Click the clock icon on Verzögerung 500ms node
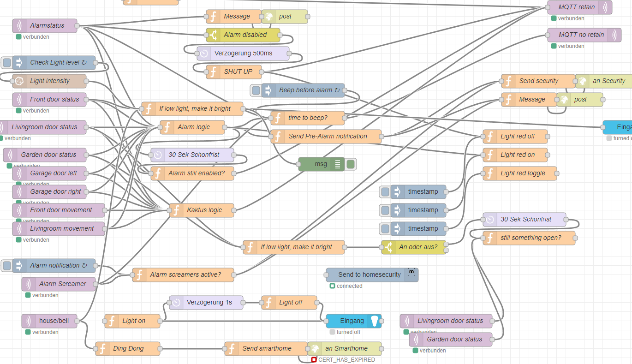 (x=204, y=54)
